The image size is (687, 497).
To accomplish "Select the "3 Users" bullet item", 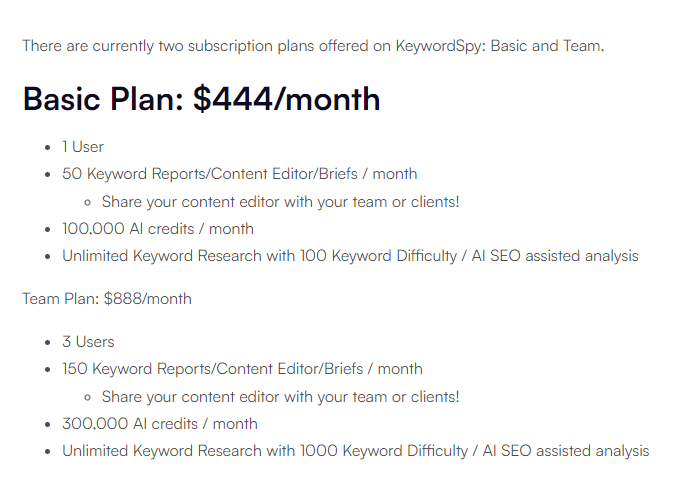I will point(88,342).
